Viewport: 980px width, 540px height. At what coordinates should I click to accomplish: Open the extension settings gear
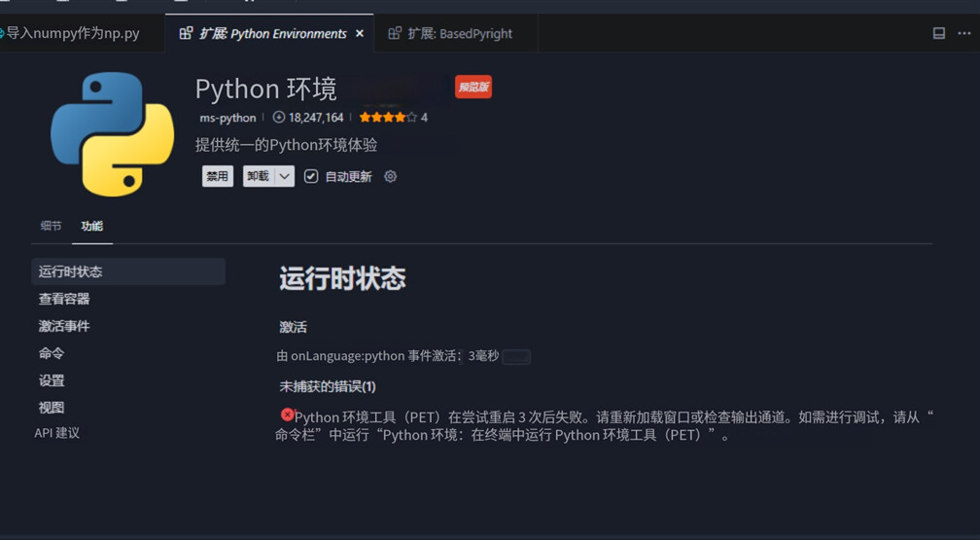(x=391, y=177)
